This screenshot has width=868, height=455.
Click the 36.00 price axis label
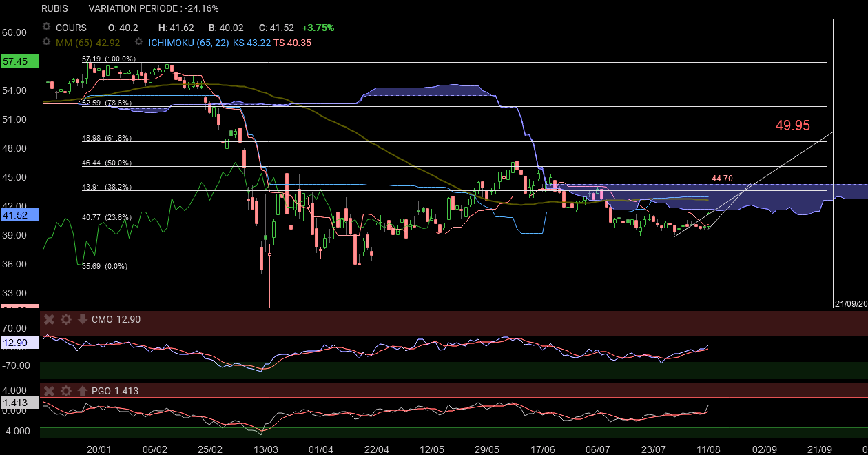pyautogui.click(x=14, y=263)
